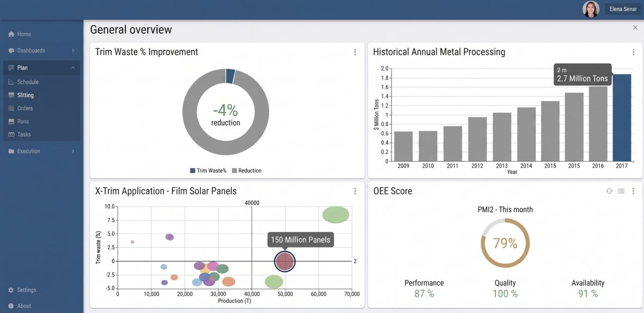Collapse the Plan section
This screenshot has width=644, height=313.
(73, 67)
